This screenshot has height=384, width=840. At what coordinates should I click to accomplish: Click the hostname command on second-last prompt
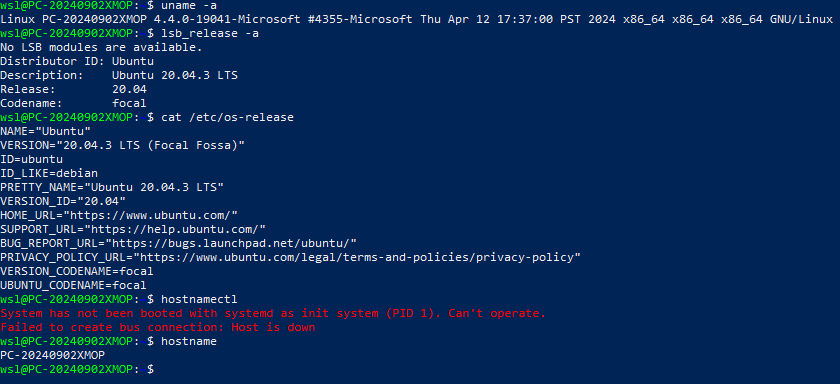click(189, 341)
